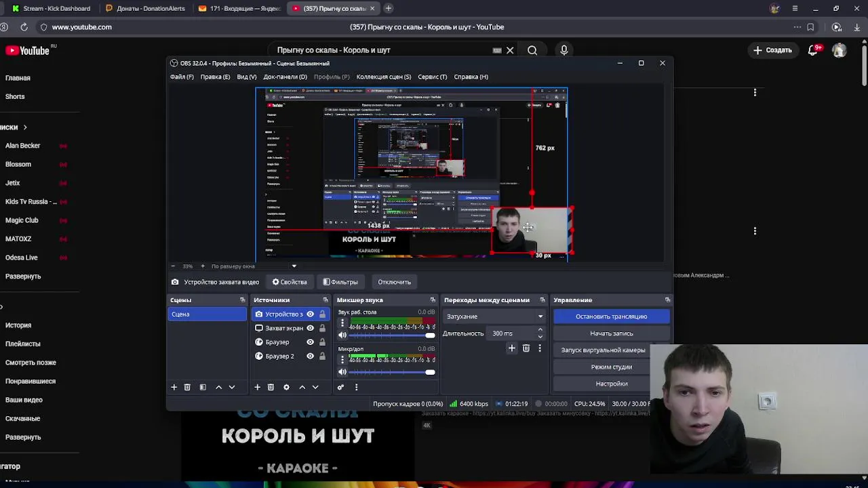Open Свойства of selected source
This screenshot has width=868, height=488.
click(x=290, y=282)
